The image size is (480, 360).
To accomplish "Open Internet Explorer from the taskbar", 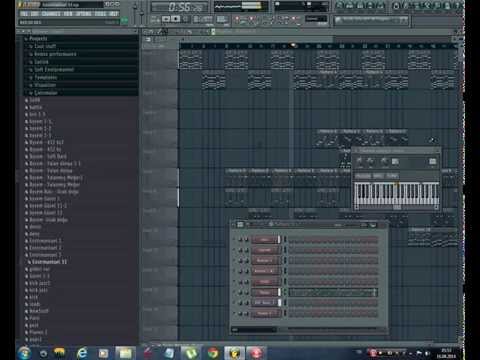I will (82, 353).
